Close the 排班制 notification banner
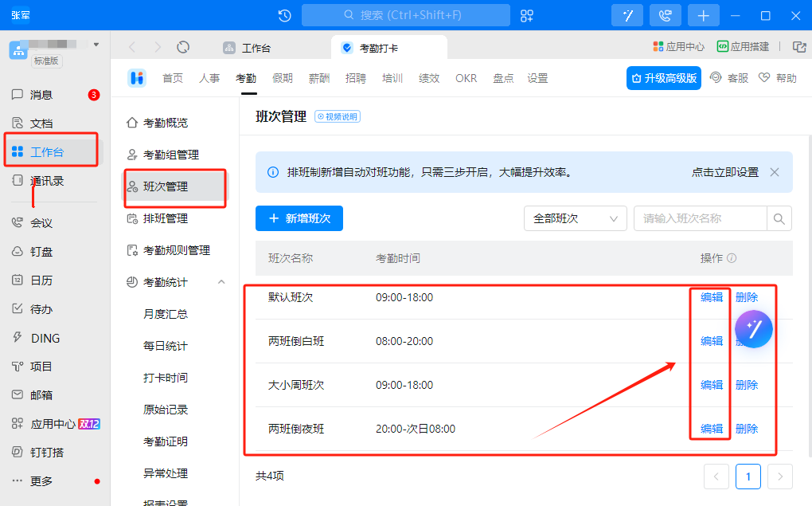 774,172
